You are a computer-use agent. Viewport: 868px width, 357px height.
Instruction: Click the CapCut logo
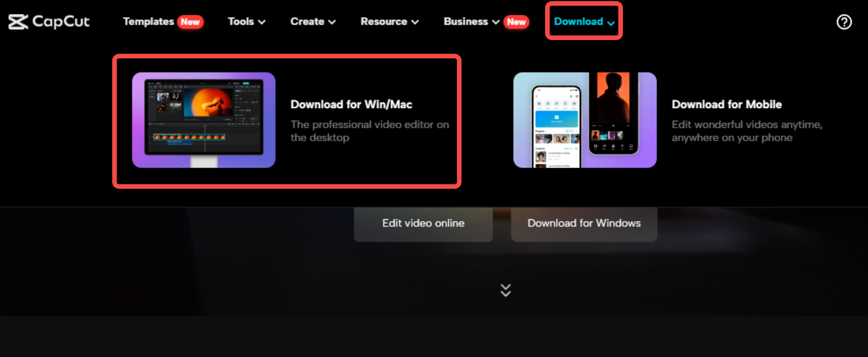[x=49, y=22]
